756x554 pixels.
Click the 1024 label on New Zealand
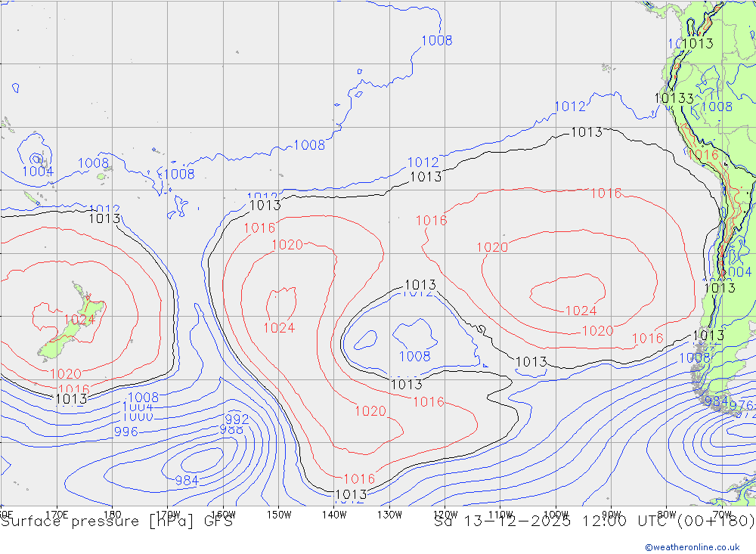click(x=79, y=319)
